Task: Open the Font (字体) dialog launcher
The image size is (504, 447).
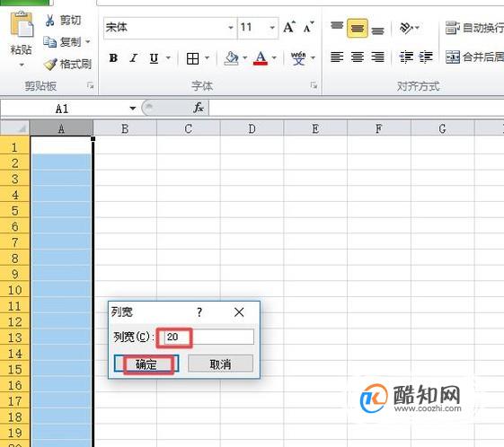Action: coord(314,85)
